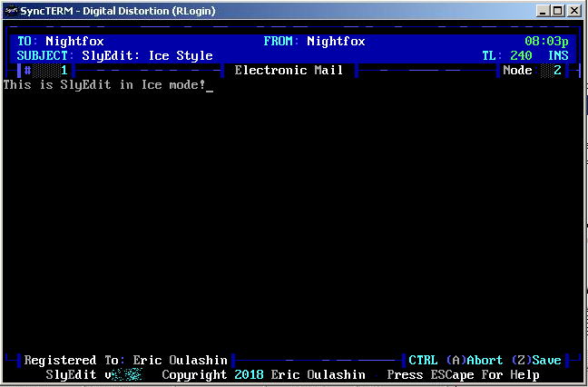The width and height of the screenshot is (588, 387).
Task: Place cursor after 'Ice mode!' text
Action: [209, 85]
